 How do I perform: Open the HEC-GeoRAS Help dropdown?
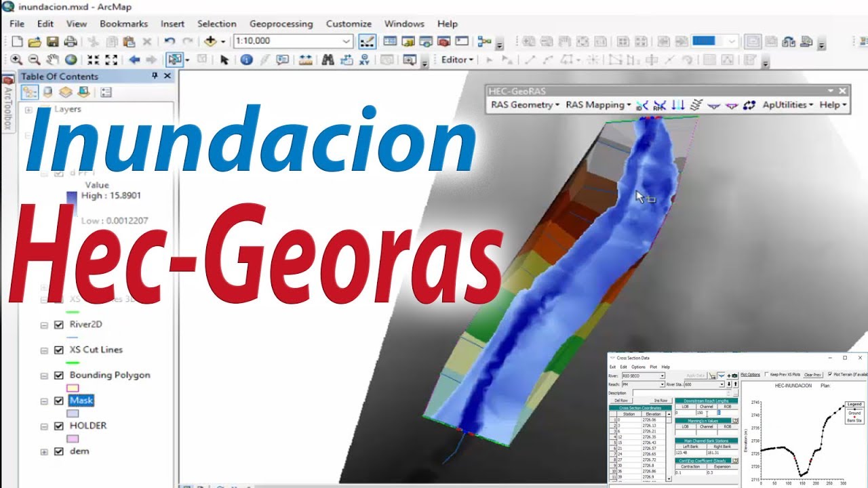833,105
